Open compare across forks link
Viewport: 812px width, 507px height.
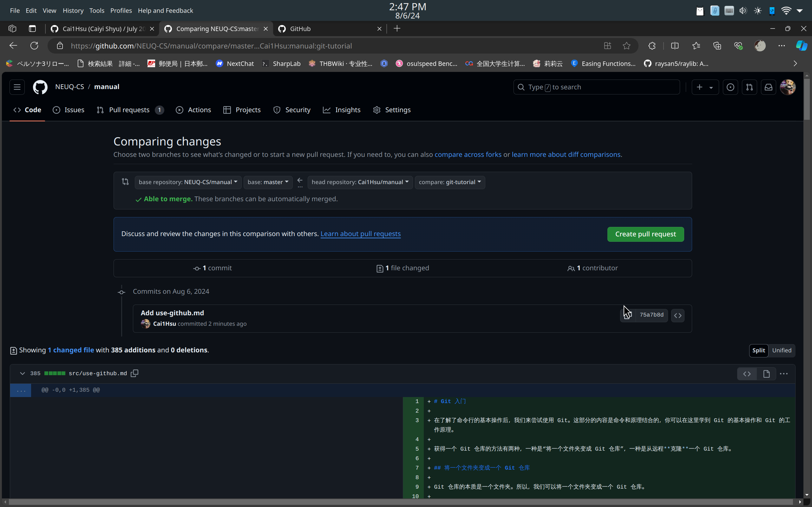[x=468, y=155]
